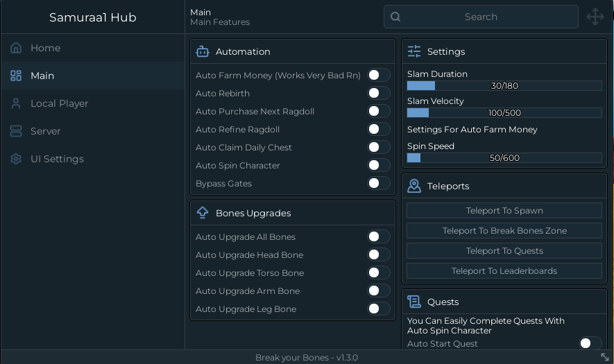Toggle Auto Upgrade Leg Bone
The width and height of the screenshot is (614, 364).
(x=379, y=309)
